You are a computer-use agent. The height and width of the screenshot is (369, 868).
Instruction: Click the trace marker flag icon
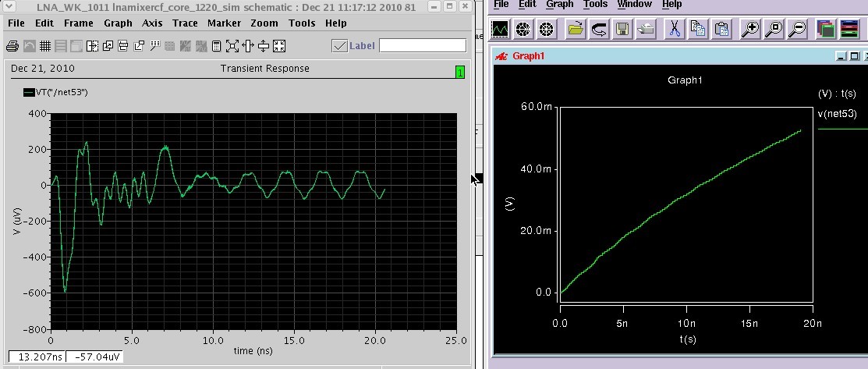click(154, 46)
